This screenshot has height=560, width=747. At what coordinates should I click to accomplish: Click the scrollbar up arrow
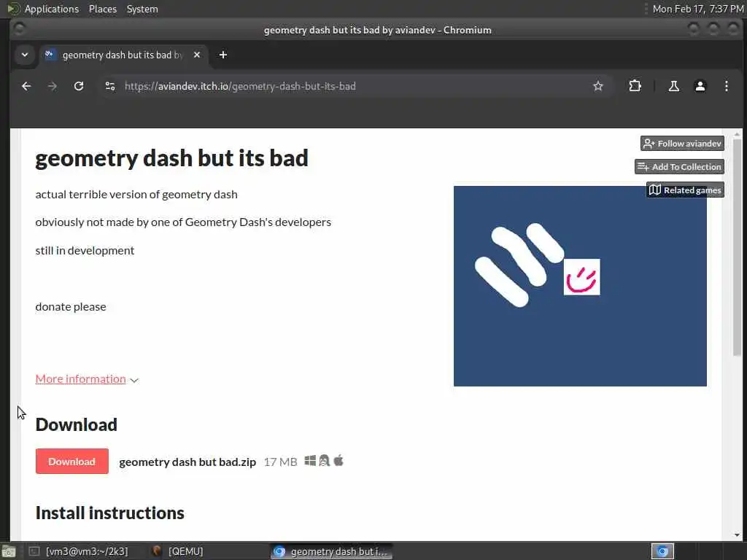coord(737,134)
